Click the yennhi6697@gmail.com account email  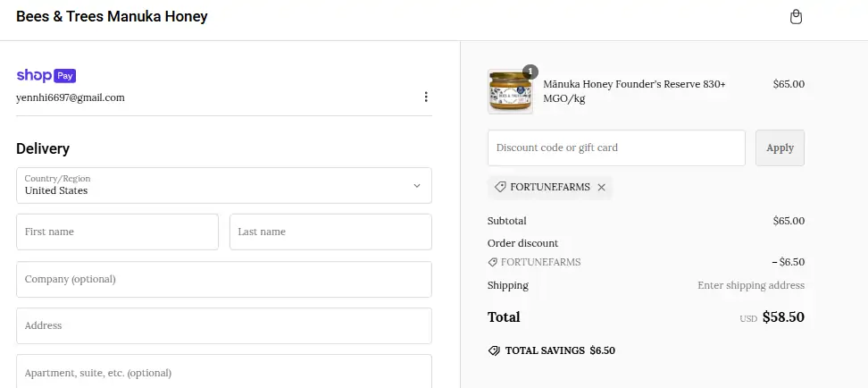[71, 97]
